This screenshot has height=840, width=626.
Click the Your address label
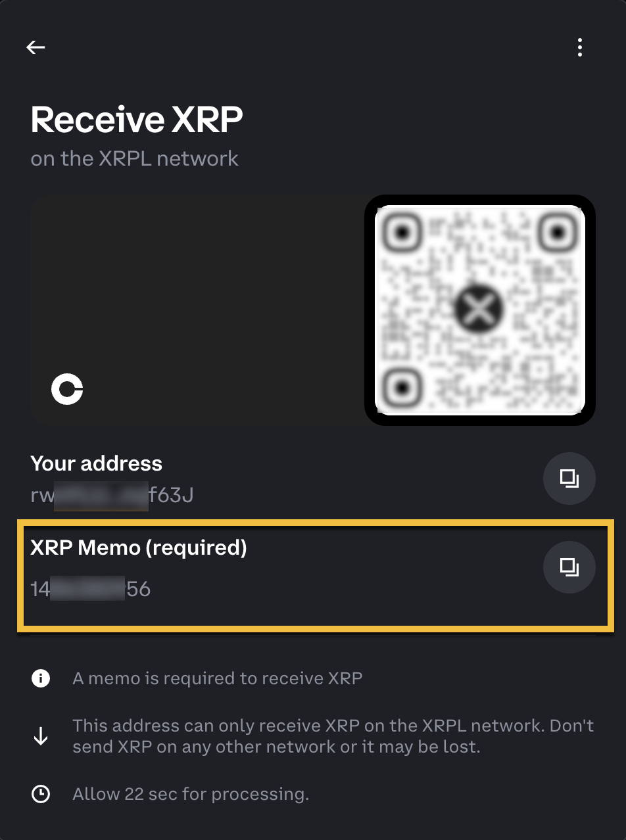tap(96, 463)
